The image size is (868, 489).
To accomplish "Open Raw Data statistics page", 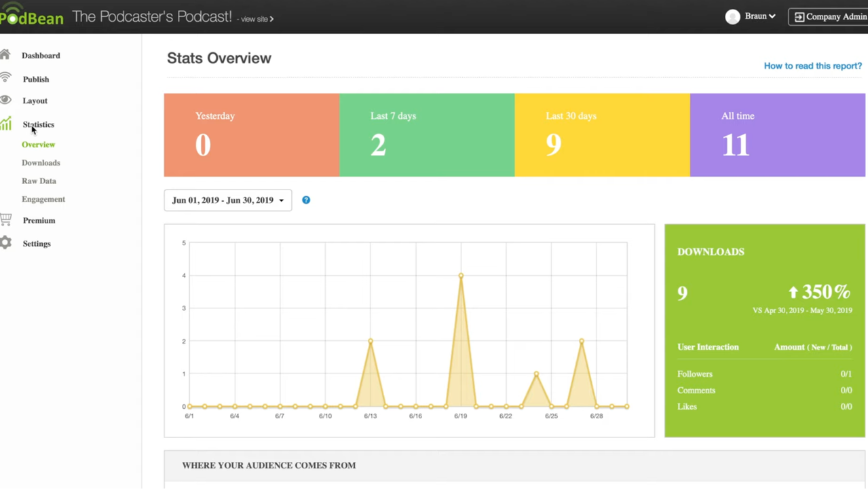I will (39, 181).
